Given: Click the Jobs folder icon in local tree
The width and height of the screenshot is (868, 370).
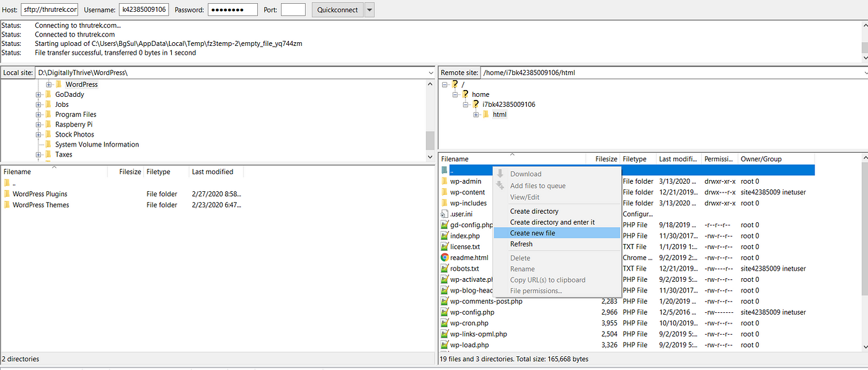Looking at the screenshot, I should pyautogui.click(x=48, y=104).
